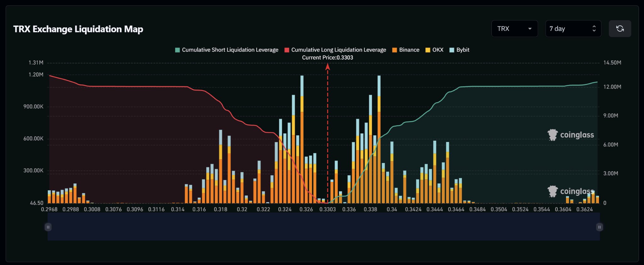The width and height of the screenshot is (644, 265).
Task: Hide the OKX series via legend
Action: (434, 50)
